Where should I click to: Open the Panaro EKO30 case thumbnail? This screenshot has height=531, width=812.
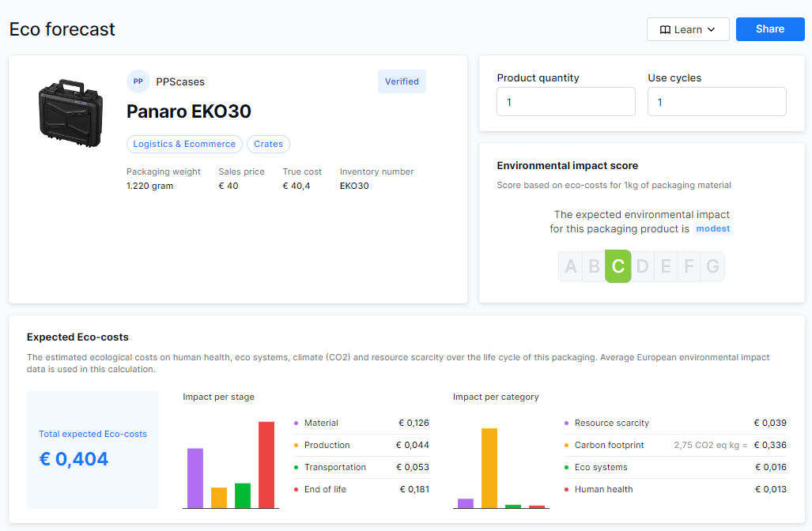click(71, 113)
